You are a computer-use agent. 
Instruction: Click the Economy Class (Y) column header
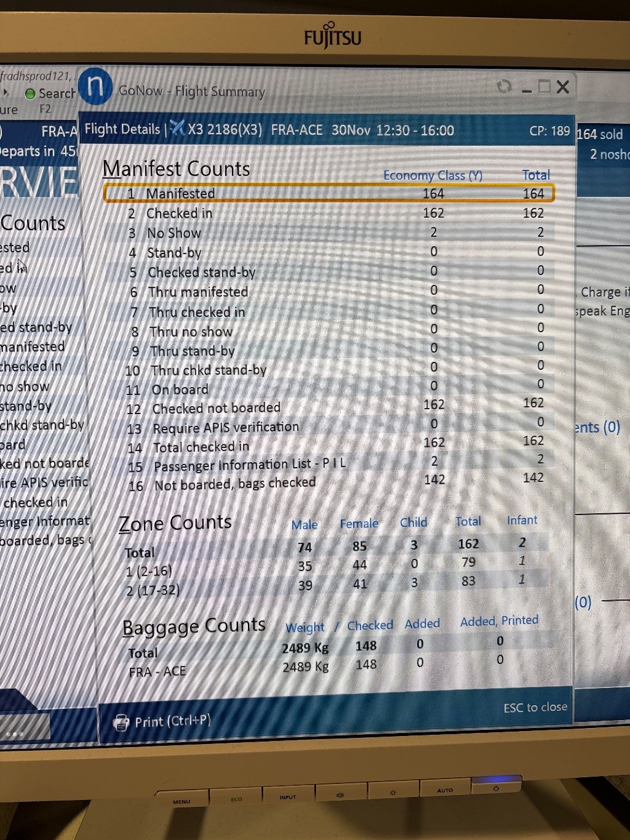tap(433, 176)
